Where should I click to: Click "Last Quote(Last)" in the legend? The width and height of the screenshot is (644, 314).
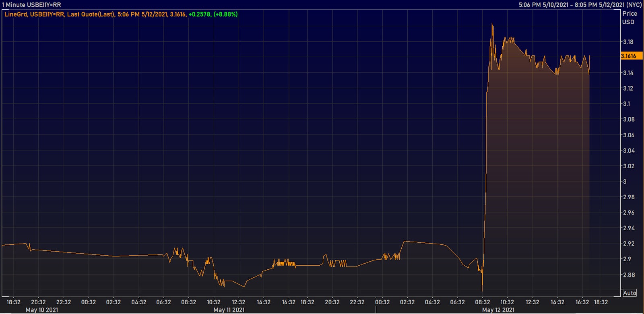coord(91,14)
